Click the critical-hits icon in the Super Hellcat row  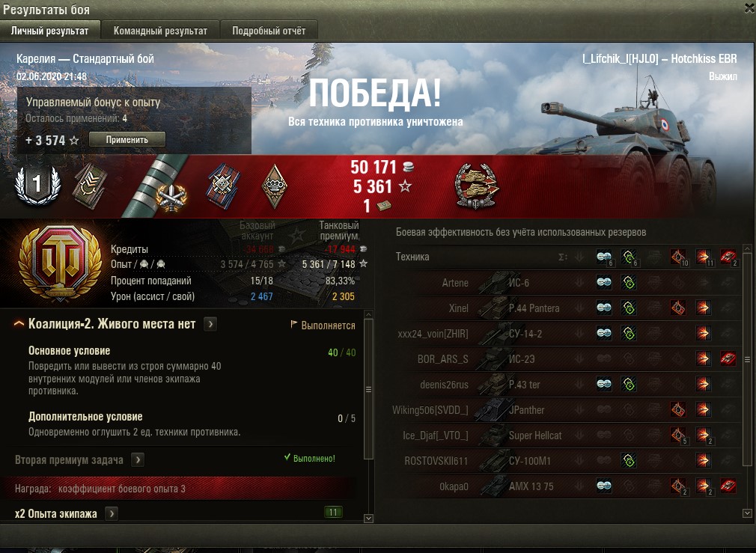(x=678, y=436)
